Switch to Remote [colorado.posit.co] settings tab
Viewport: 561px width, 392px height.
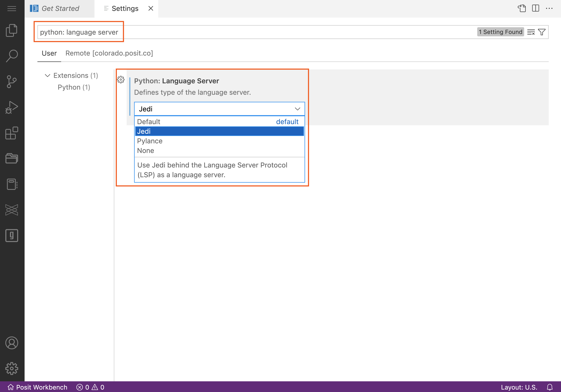pos(109,53)
